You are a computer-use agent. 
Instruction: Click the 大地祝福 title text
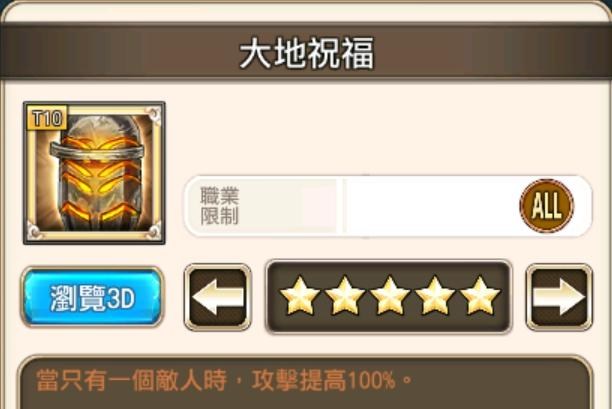[x=307, y=53]
